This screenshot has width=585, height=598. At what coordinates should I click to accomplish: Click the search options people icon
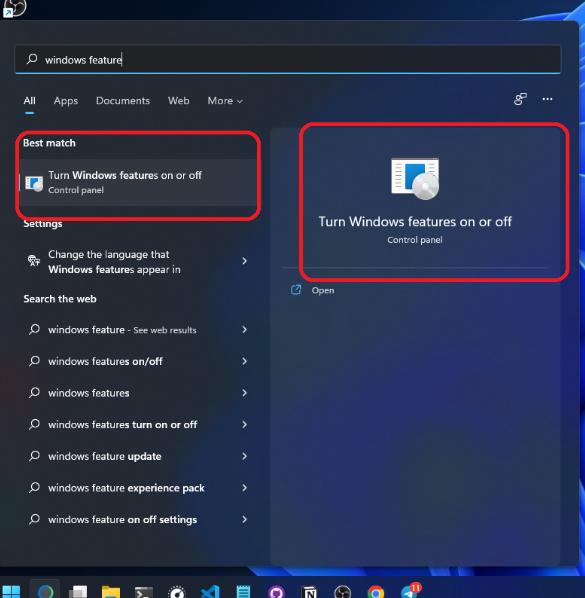pos(520,99)
